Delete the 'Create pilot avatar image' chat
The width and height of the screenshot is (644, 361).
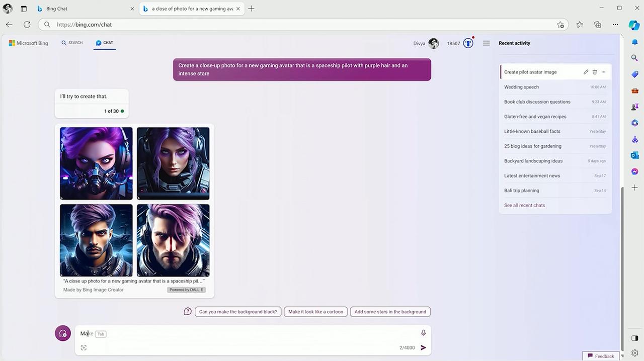click(595, 72)
